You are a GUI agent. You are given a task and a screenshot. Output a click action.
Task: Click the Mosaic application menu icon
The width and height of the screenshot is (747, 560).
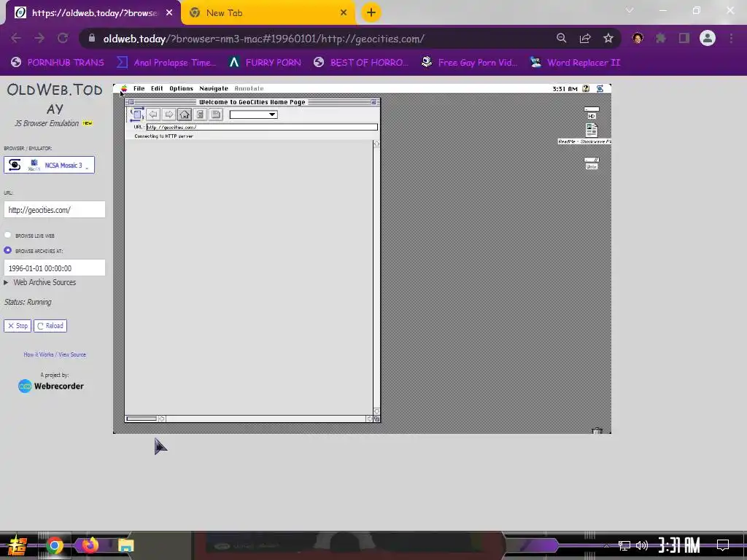click(600, 88)
